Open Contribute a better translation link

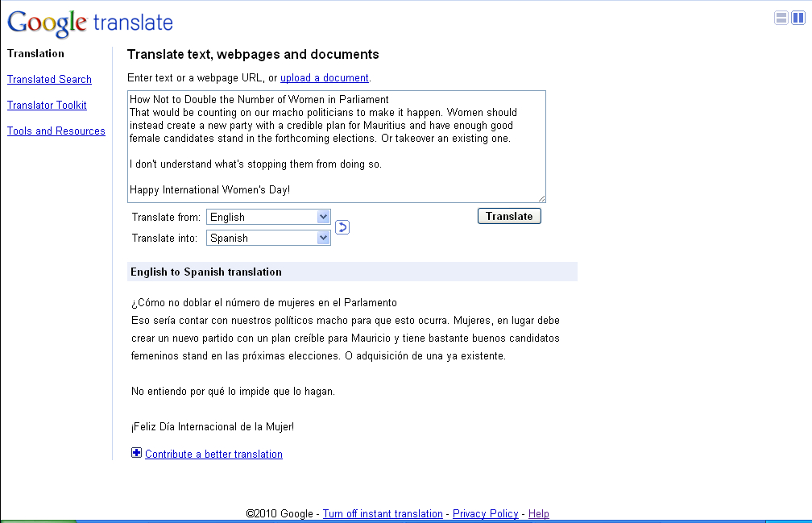click(x=214, y=455)
